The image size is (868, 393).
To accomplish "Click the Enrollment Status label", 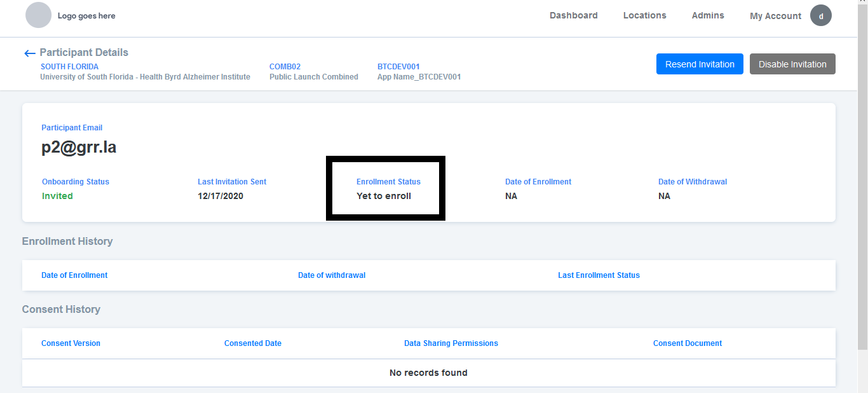I will pyautogui.click(x=388, y=182).
